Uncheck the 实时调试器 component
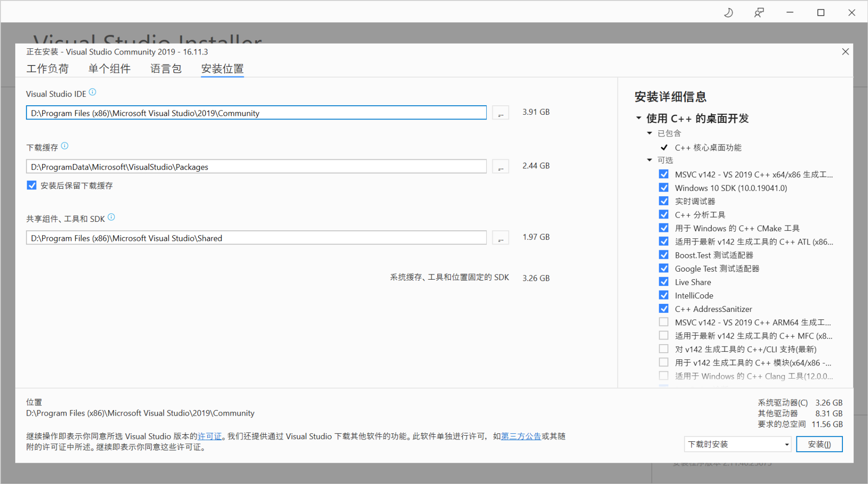The width and height of the screenshot is (868, 484). tap(664, 201)
